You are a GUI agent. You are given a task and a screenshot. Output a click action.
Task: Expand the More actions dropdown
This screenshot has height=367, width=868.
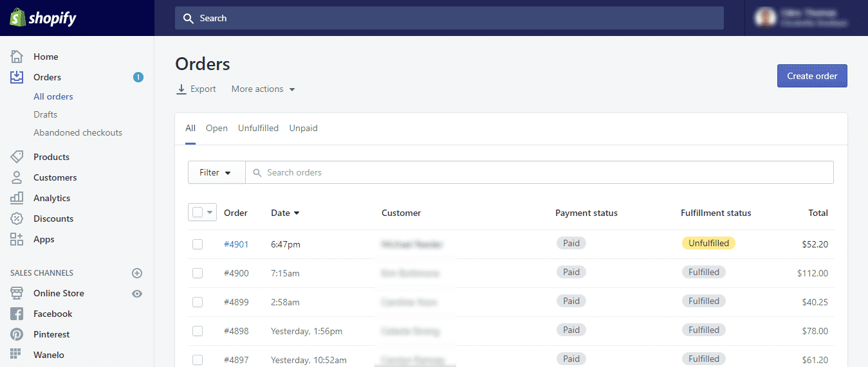(x=263, y=89)
